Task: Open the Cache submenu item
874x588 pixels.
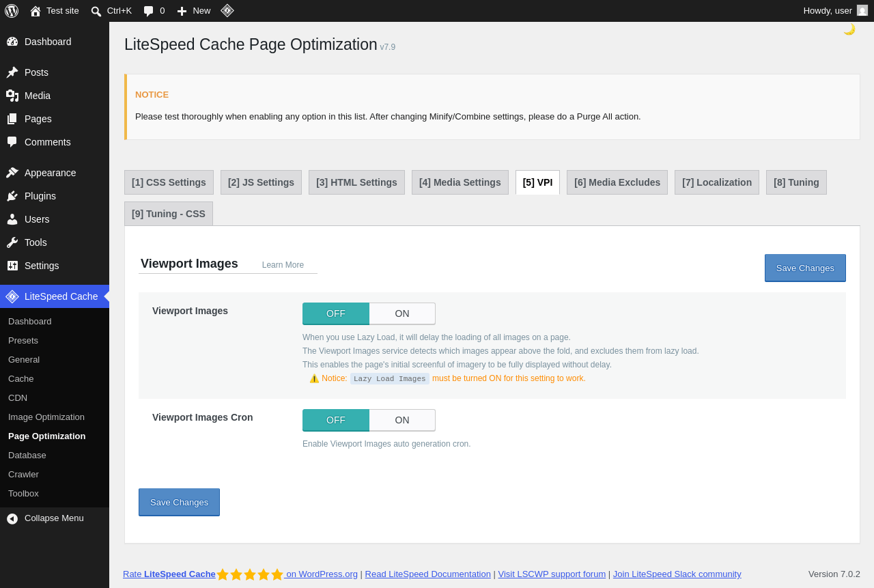Action: 21,379
